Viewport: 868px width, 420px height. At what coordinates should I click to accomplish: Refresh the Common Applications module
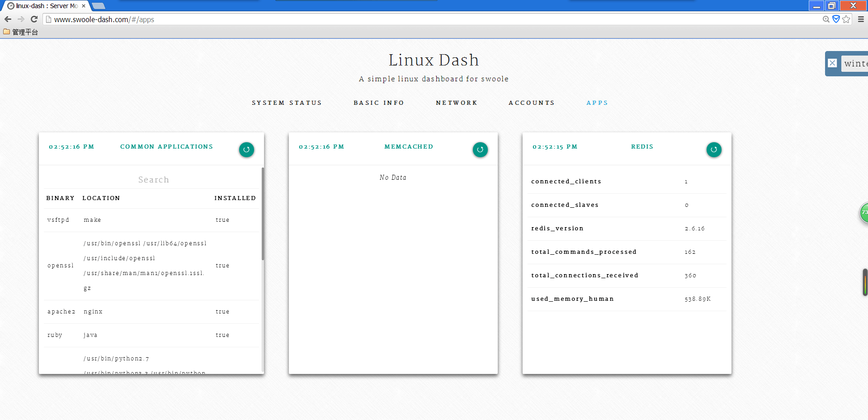pos(246,149)
